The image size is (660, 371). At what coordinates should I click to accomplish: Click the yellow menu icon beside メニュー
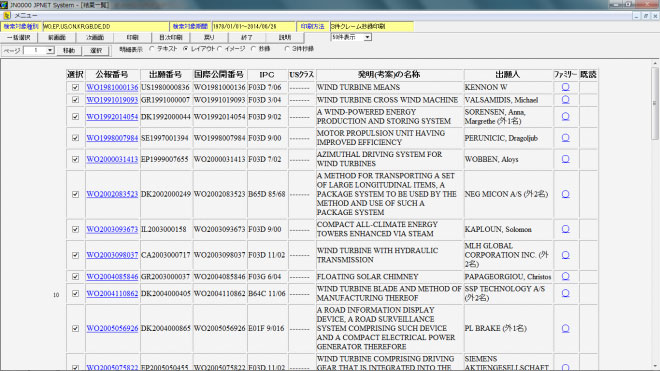[7, 16]
